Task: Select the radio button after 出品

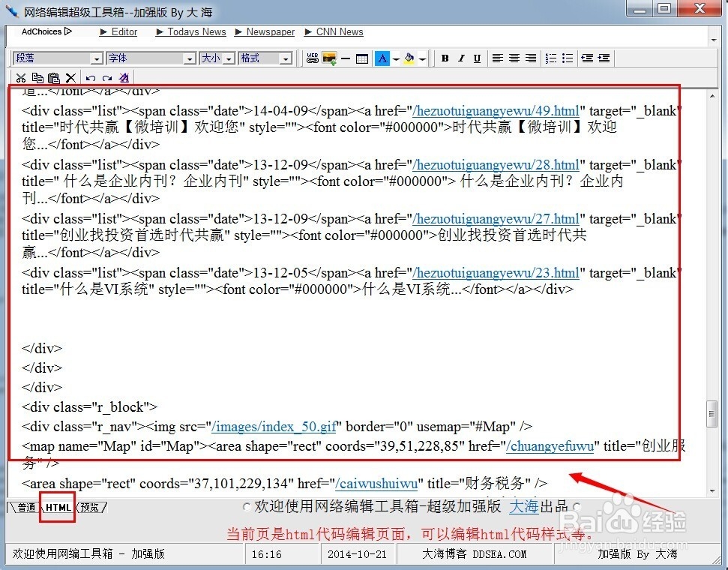Action: 577,507
